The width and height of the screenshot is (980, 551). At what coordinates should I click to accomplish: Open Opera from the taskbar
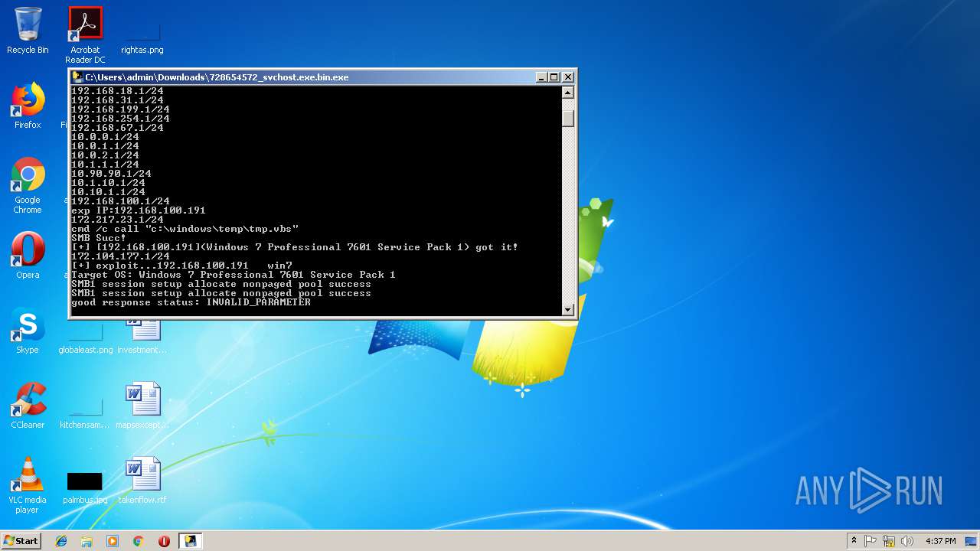tap(164, 541)
